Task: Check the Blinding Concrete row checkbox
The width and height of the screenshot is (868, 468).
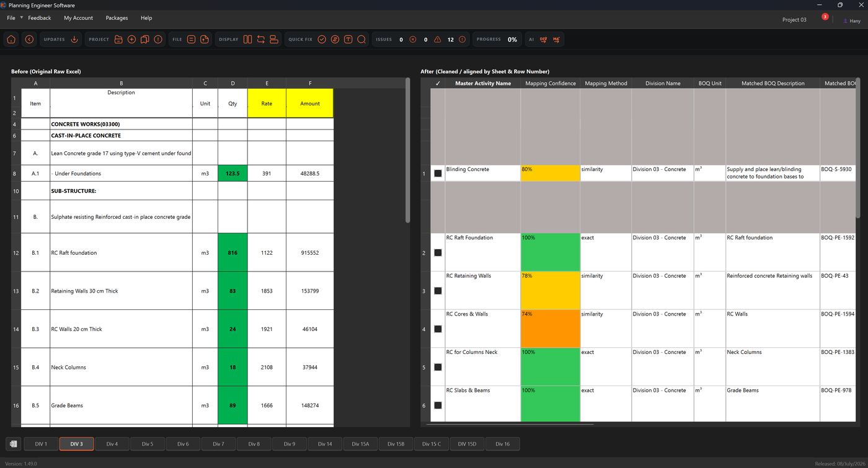Action: pos(438,174)
